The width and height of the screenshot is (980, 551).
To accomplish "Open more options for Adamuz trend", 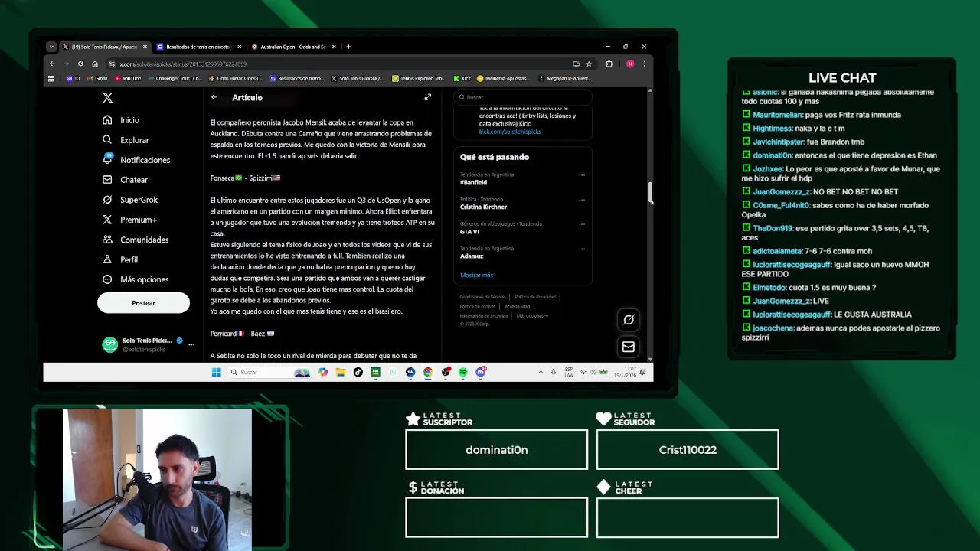I will point(582,249).
